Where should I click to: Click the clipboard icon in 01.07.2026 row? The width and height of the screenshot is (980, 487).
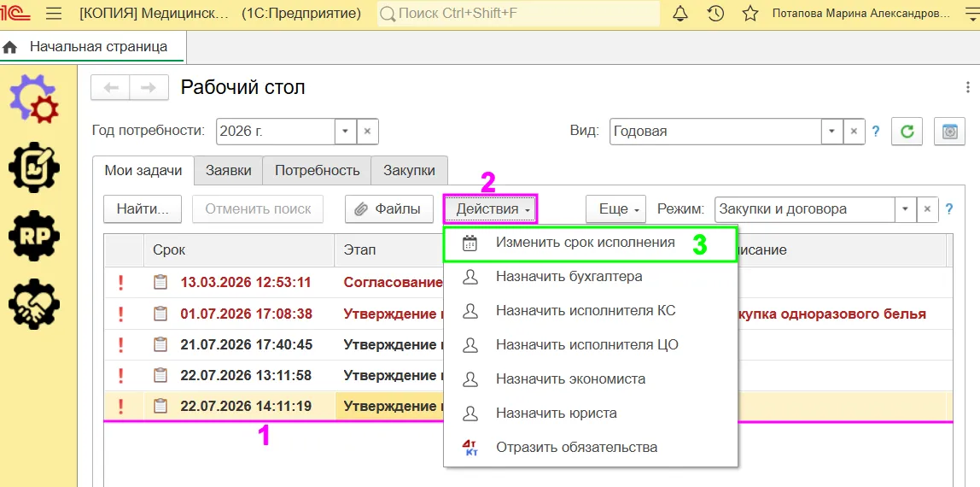[161, 314]
